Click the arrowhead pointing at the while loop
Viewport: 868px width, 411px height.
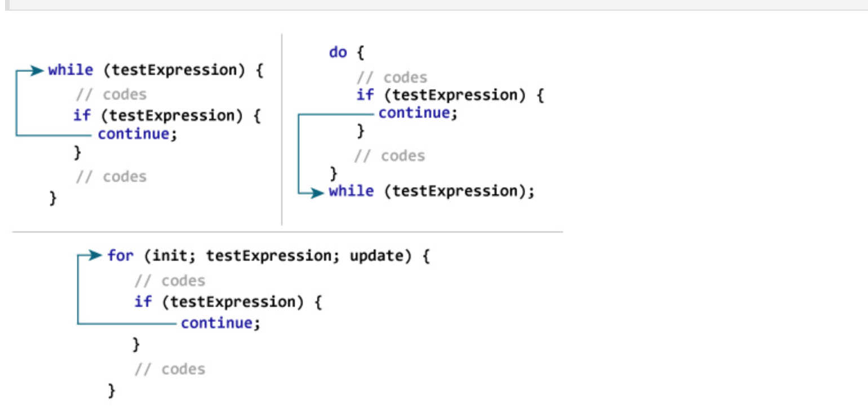click(38, 70)
